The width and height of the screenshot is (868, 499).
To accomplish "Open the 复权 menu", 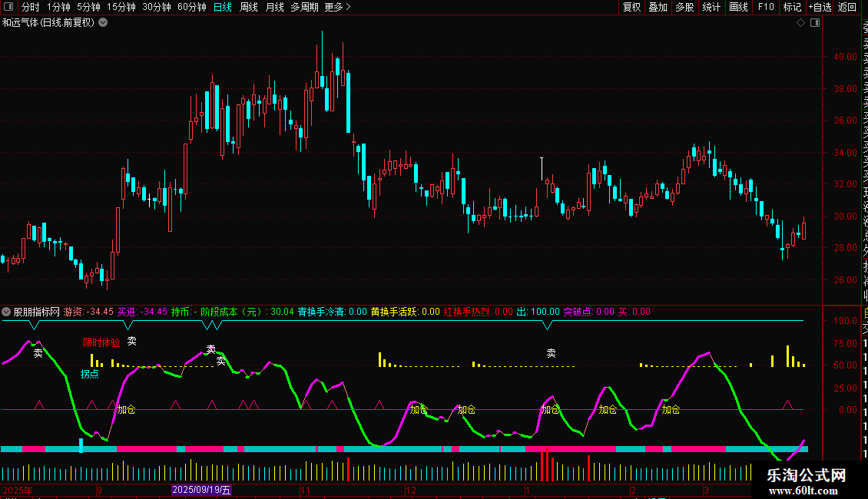I will [631, 7].
